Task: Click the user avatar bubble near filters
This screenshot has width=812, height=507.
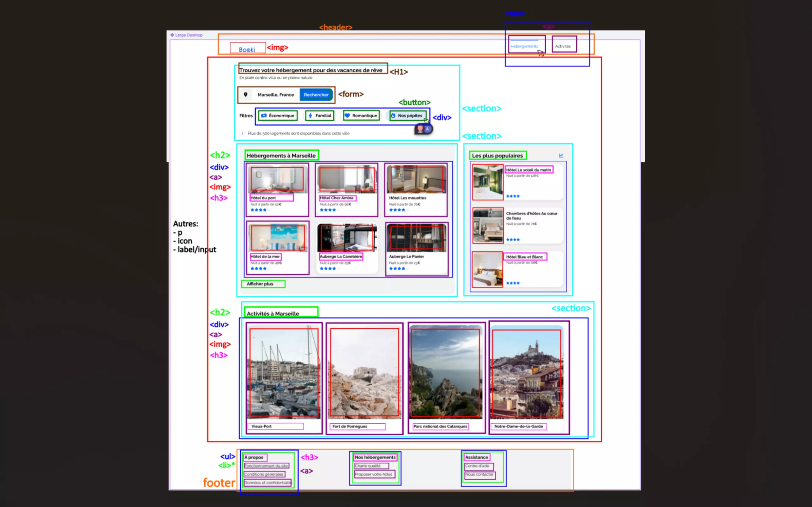Action: tap(423, 129)
